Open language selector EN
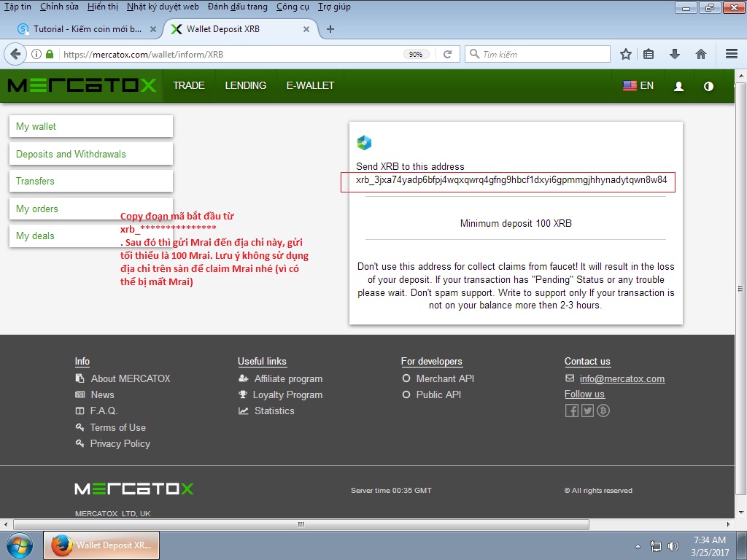 pyautogui.click(x=638, y=86)
